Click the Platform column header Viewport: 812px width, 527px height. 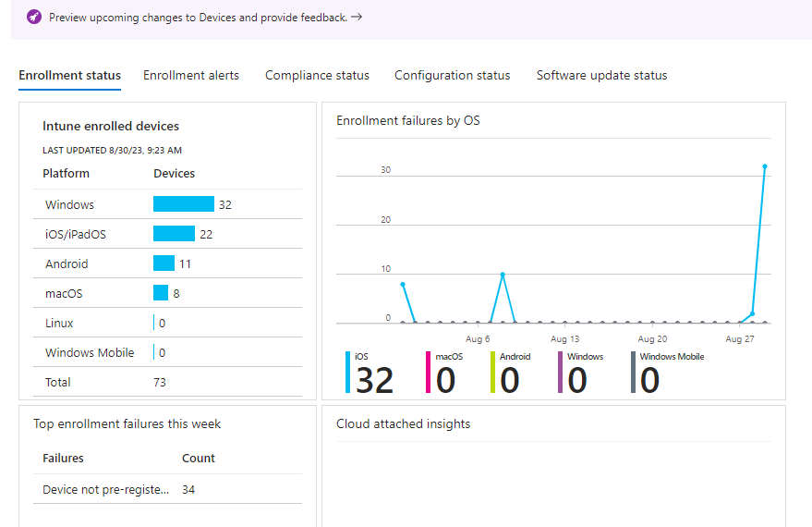click(x=66, y=174)
